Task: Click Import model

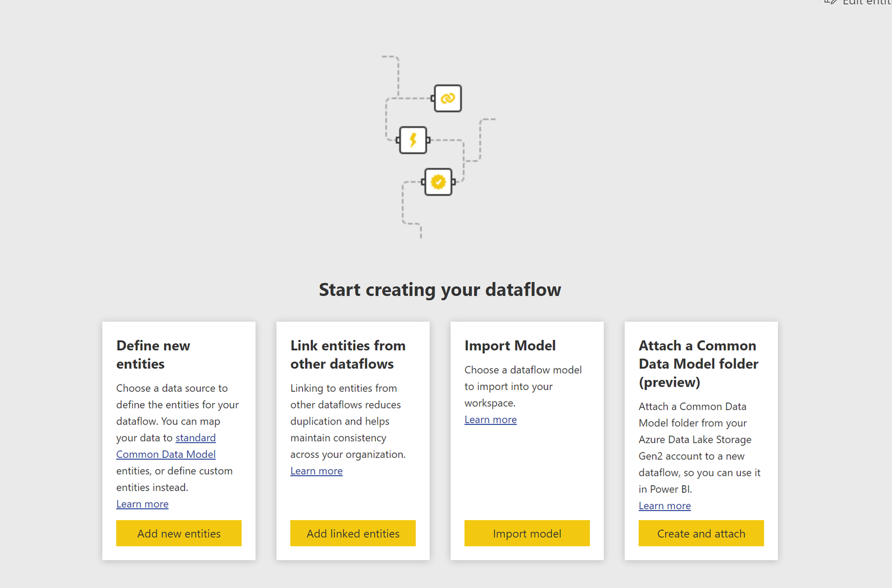Action: pyautogui.click(x=526, y=533)
